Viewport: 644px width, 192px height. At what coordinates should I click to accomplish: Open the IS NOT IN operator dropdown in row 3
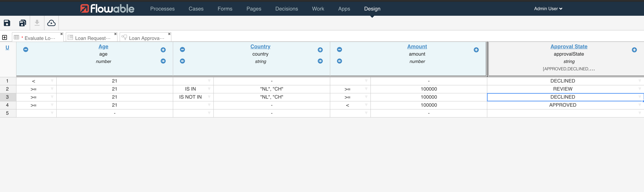coord(209,97)
